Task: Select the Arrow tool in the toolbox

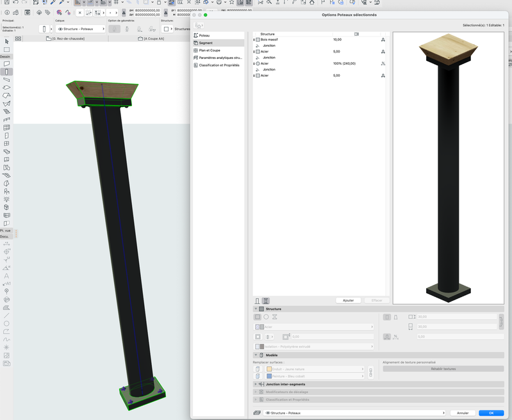Action: 6,41
